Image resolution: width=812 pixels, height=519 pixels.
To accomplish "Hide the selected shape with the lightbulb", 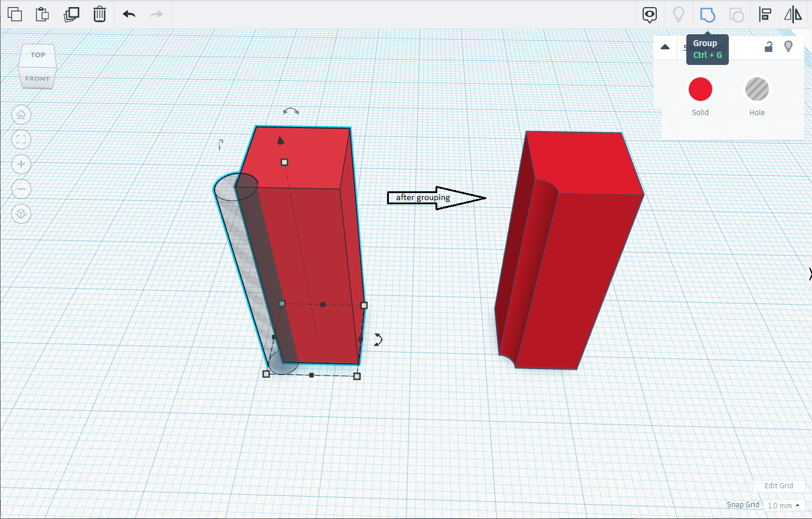I will 788,47.
